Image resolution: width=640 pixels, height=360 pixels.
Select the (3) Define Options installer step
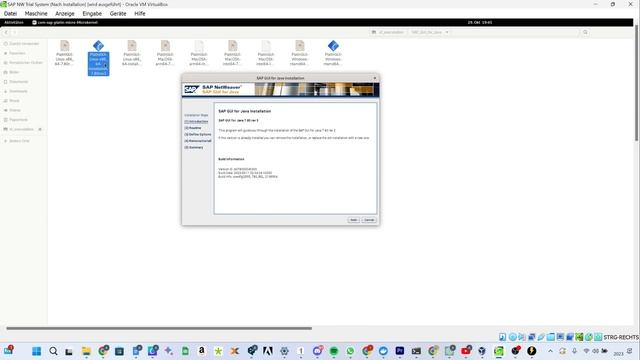(x=198, y=134)
